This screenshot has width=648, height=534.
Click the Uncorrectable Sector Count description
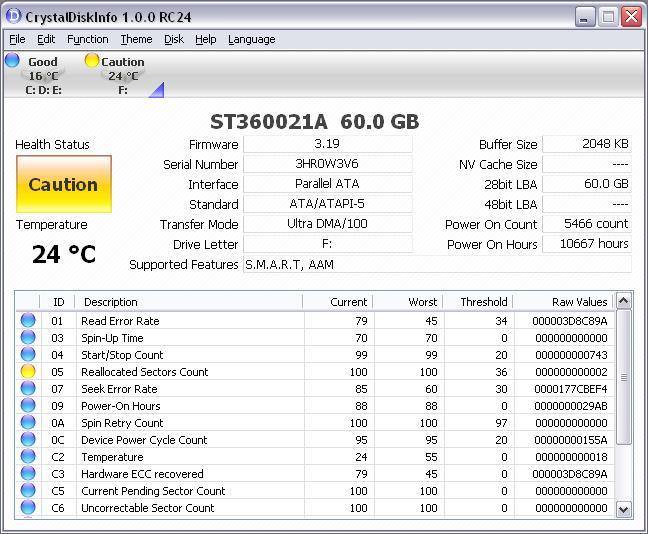(148, 508)
